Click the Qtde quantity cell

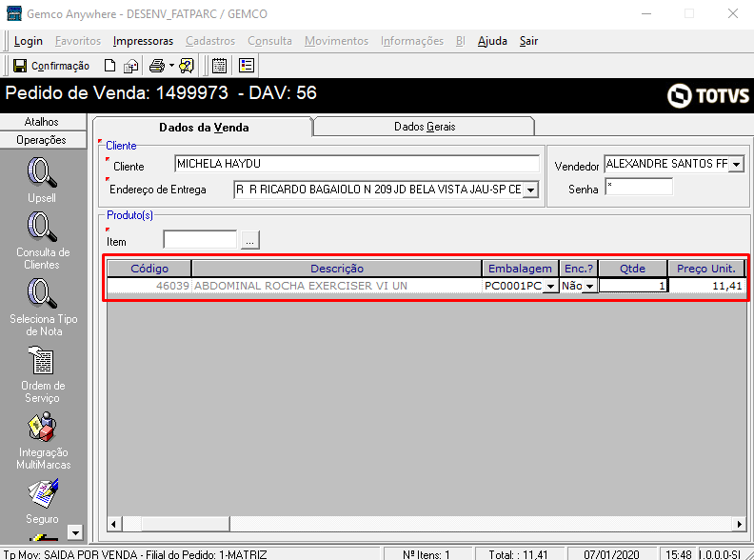coord(632,286)
